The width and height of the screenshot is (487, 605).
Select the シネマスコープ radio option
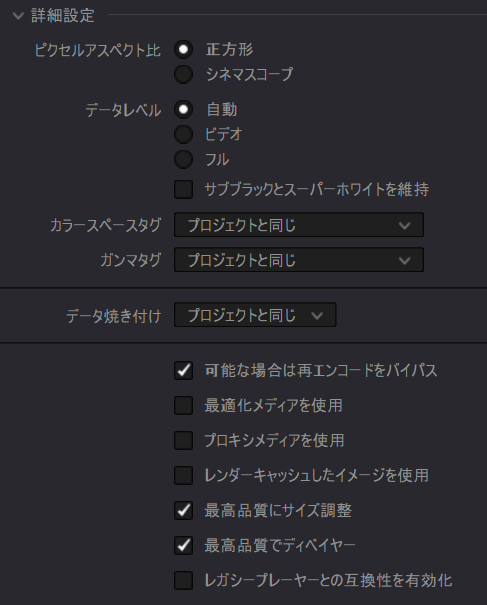point(183,74)
